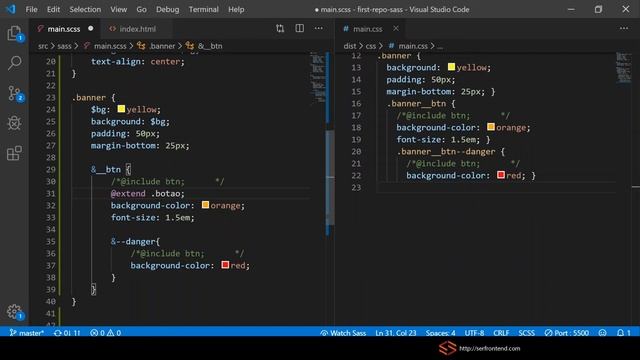The width and height of the screenshot is (640, 360).
Task: Click '.banner__btn--danger' in main.css
Action: pyautogui.click(x=446, y=152)
